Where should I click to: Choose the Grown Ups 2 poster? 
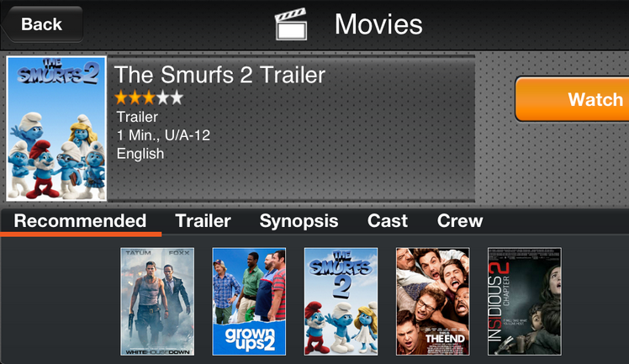(x=249, y=302)
